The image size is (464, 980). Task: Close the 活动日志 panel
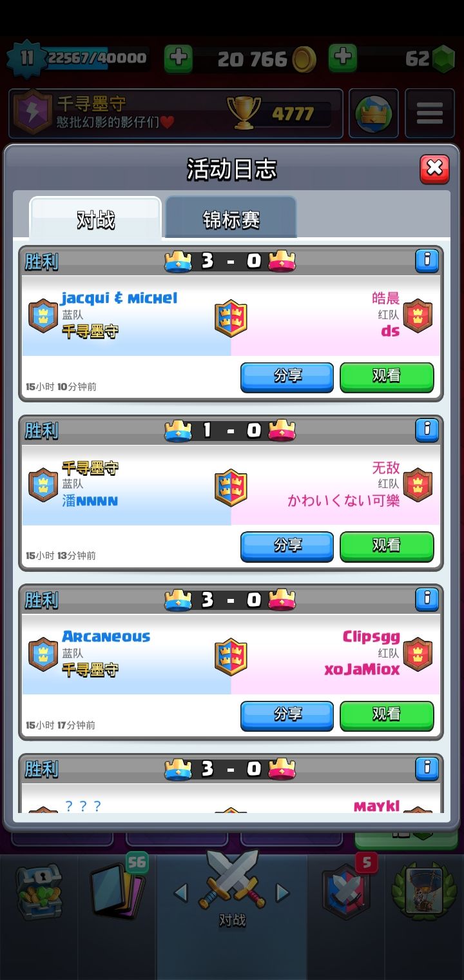pos(435,169)
